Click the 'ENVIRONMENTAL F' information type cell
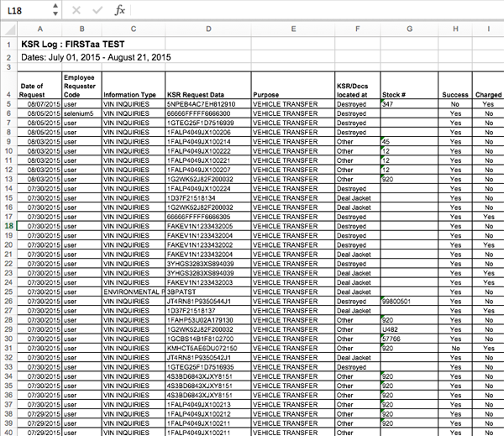Screen dimensions: 504x436 click(x=130, y=292)
